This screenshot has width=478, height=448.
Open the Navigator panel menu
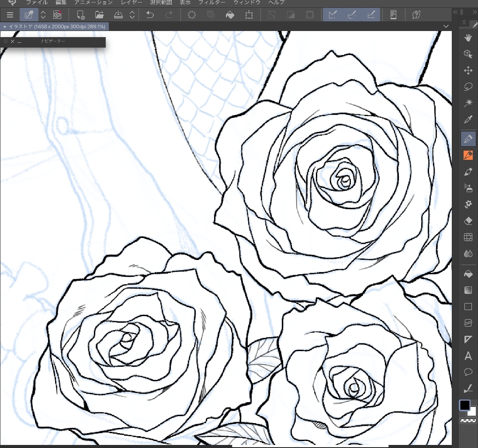[5, 41]
